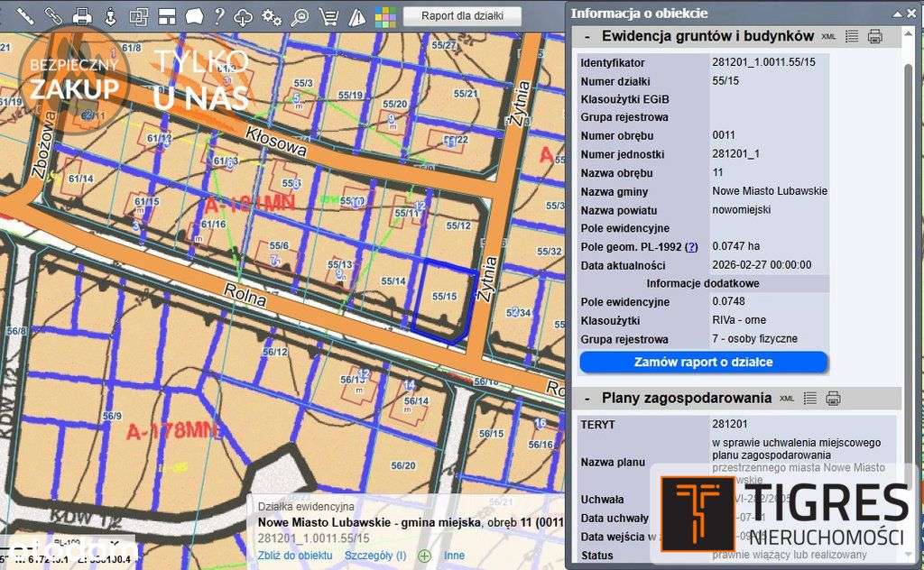The width and height of the screenshot is (924, 570).
Task: Collapse the Informacja o obiekcie panel arrow
Action: point(897,14)
